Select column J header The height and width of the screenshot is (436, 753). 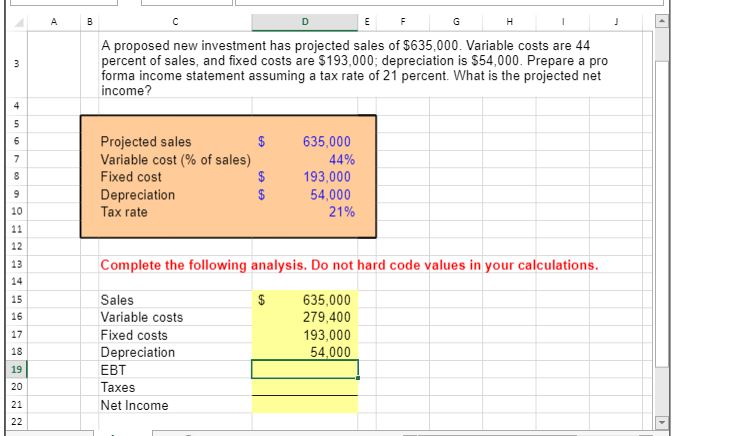pos(616,22)
